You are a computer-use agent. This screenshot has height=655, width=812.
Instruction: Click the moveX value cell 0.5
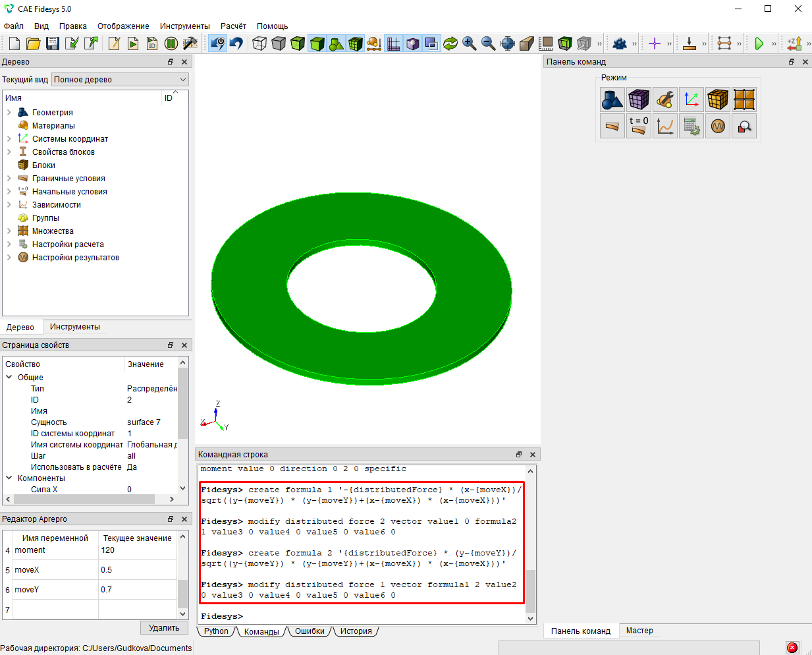point(138,570)
